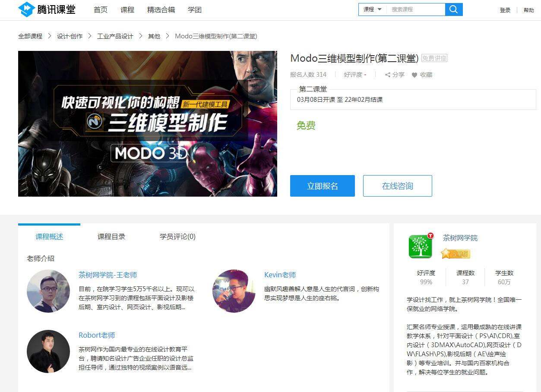Screen dimensions: 541x392
Task: Click 全部课程 in the breadcrumb
Action: click(30, 36)
